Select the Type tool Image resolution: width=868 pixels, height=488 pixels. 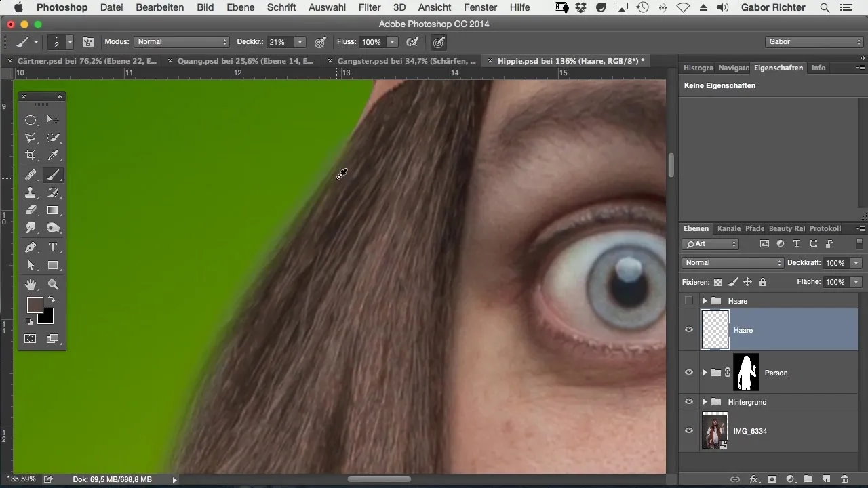point(53,247)
